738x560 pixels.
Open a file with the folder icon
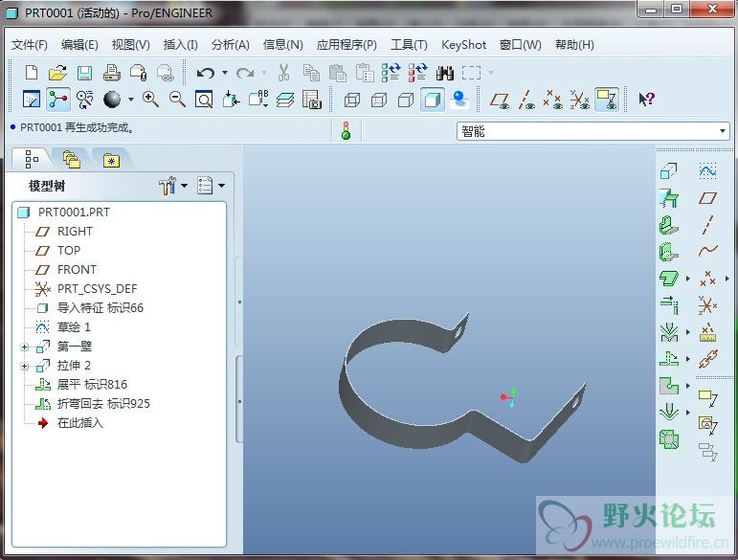coord(57,73)
